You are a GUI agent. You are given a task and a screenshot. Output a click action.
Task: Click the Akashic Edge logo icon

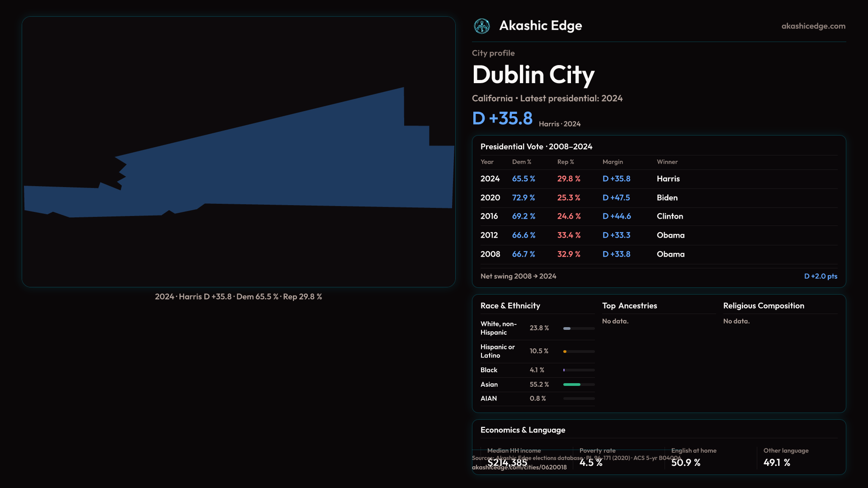[x=481, y=26]
